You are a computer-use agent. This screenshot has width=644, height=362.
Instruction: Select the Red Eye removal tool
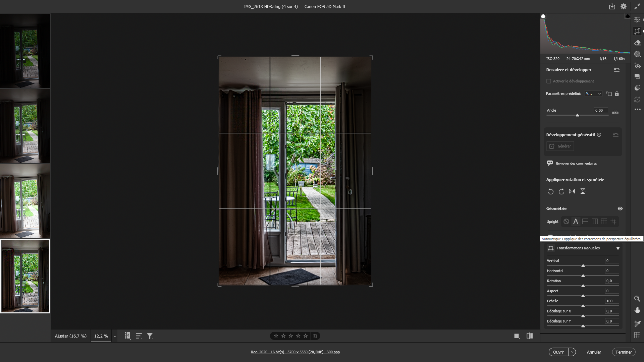(x=637, y=65)
